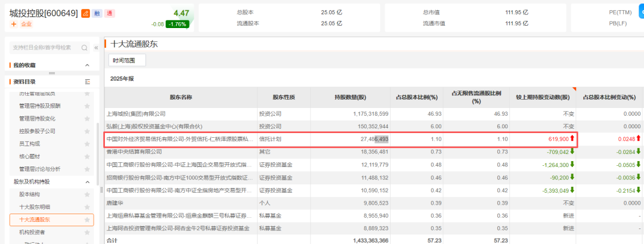Star the 员工构成 item as favorite
Image resolution: width=644 pixels, height=244 pixels.
[88, 144]
